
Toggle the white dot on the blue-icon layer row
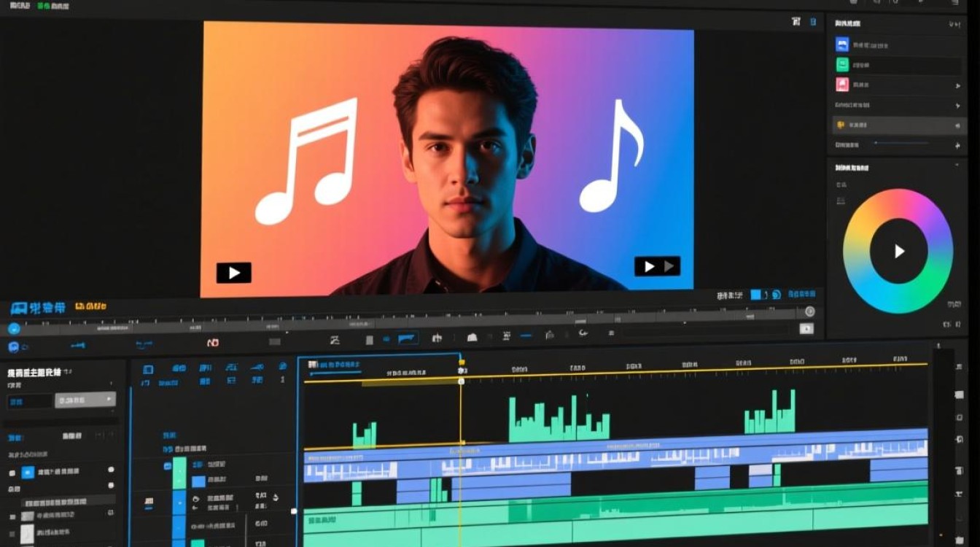click(112, 470)
